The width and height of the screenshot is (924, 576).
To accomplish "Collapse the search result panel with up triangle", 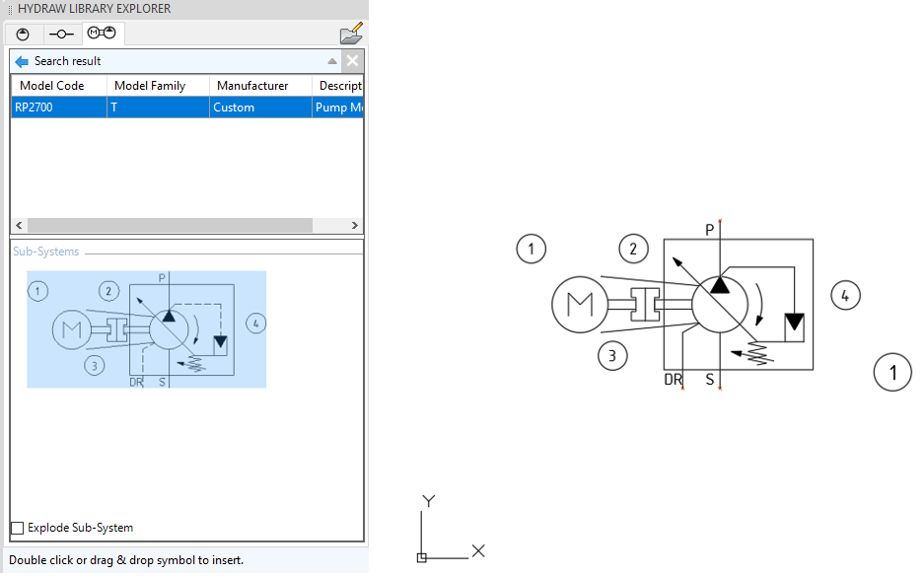I will 332,61.
